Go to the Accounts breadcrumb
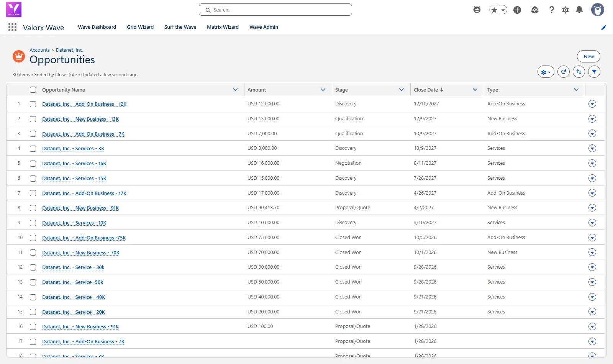The height and width of the screenshot is (364, 613). pyautogui.click(x=39, y=50)
